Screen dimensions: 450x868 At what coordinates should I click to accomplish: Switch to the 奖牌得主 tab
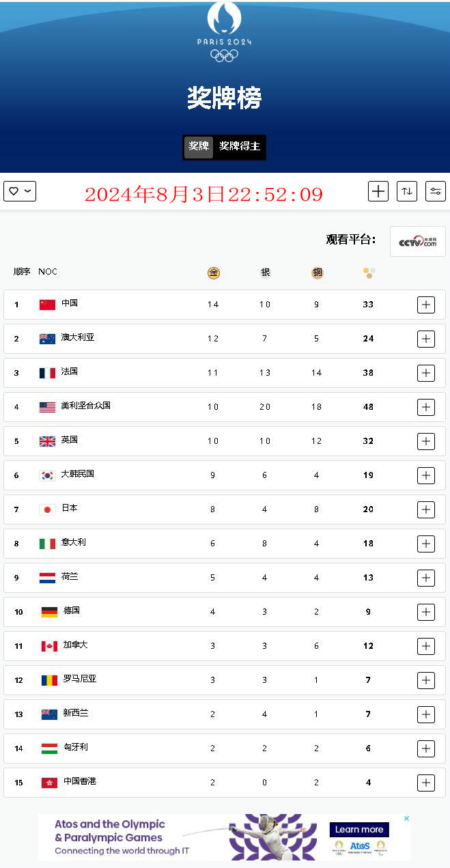tap(239, 146)
